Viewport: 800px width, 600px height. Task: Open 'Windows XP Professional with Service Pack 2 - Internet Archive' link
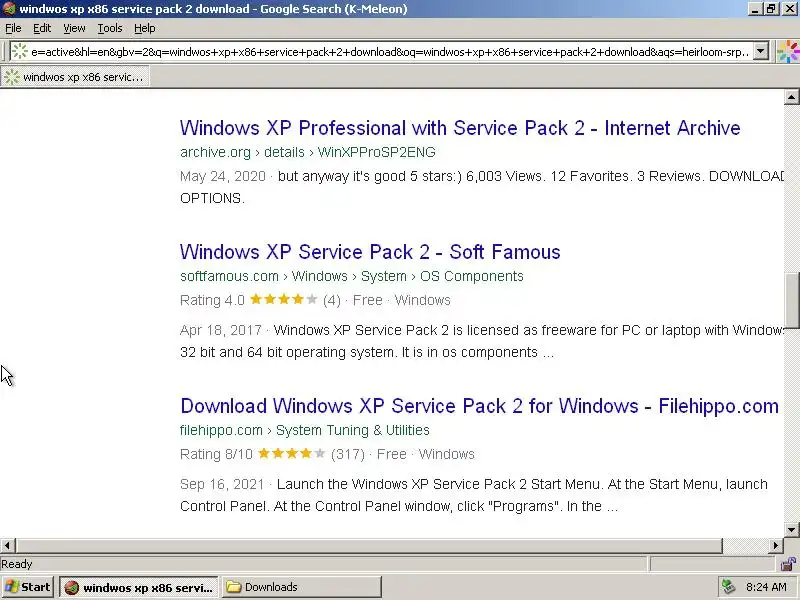tap(460, 128)
